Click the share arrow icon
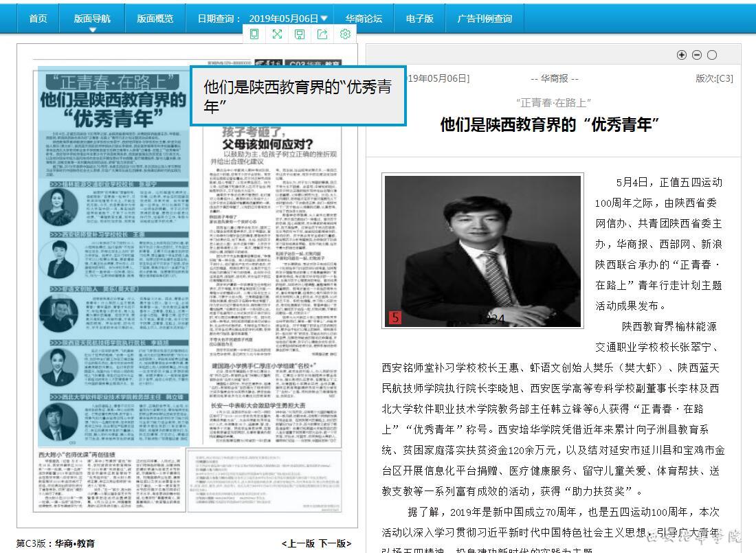The image size is (756, 553). (322, 34)
